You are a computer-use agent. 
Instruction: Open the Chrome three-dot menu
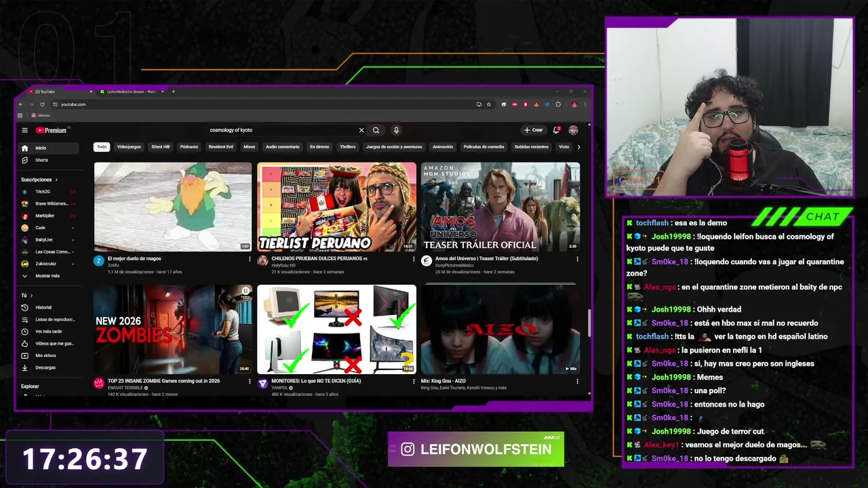[585, 104]
